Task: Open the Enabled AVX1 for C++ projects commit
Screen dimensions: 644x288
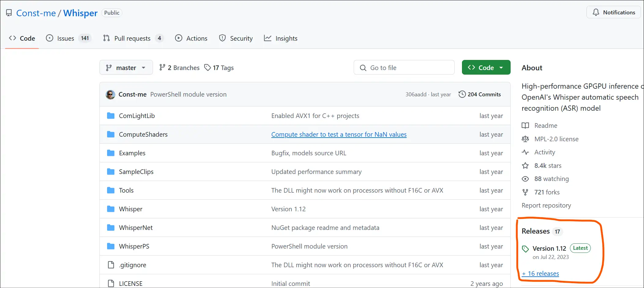Action: [315, 116]
